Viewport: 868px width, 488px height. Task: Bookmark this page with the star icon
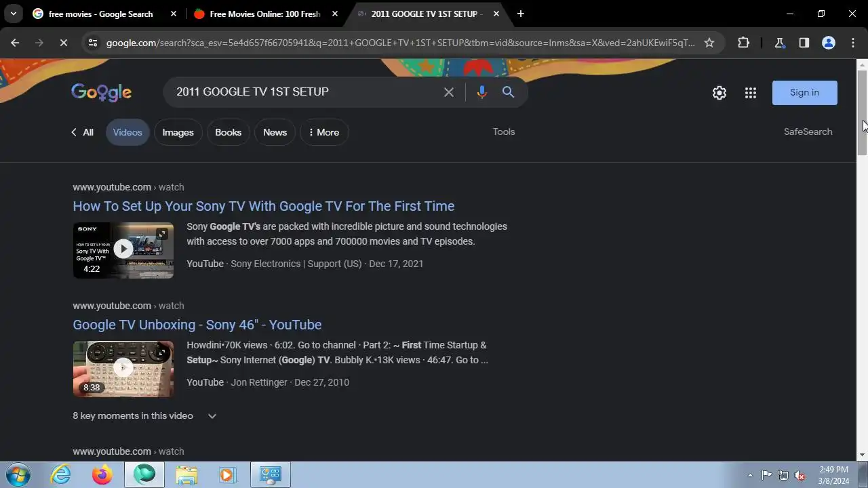point(709,43)
